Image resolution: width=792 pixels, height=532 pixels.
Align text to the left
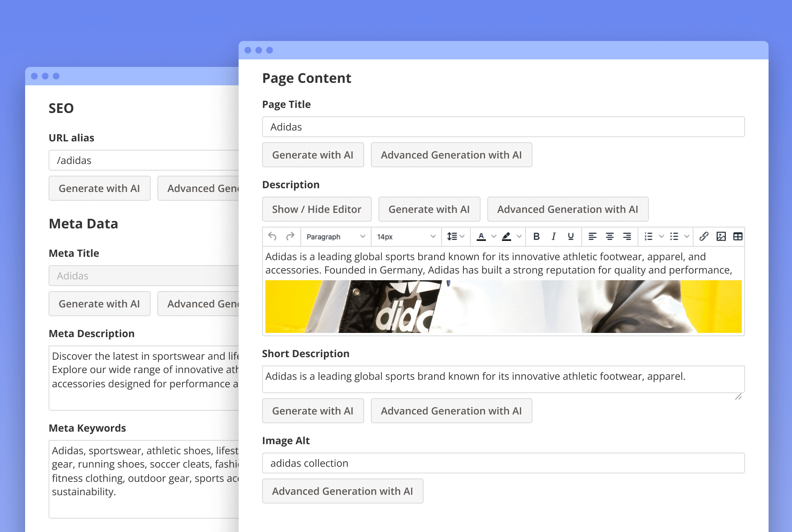592,237
